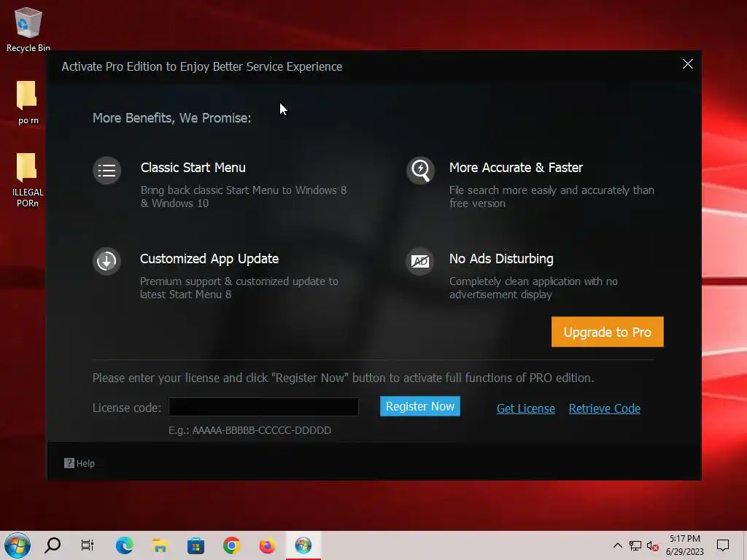Click the Classic Start Menu heading
Viewport: 747px width, 560px height.
pyautogui.click(x=193, y=168)
